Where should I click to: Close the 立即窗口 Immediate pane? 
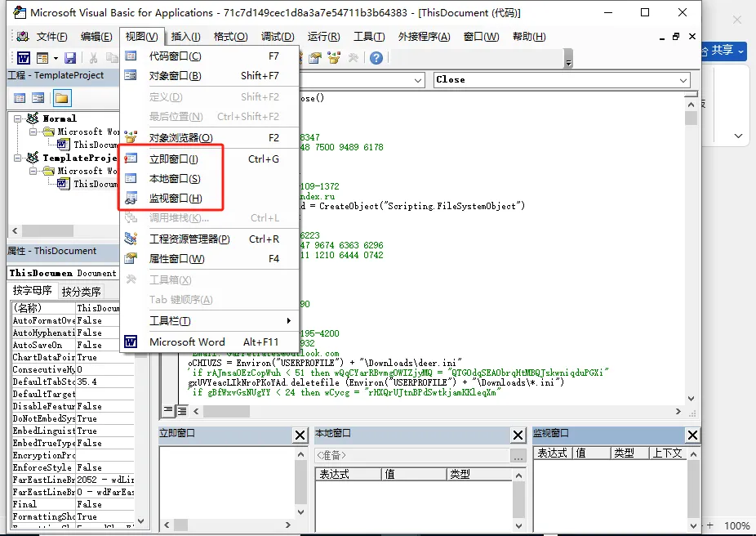300,435
